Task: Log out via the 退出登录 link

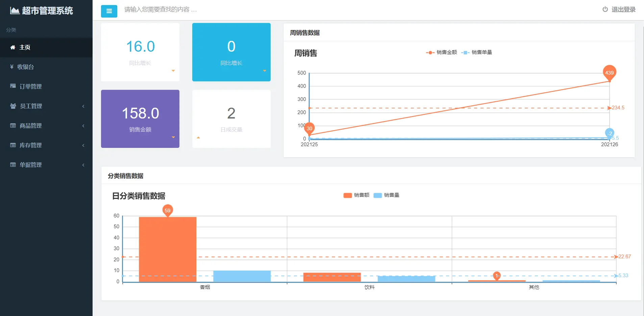Action: click(x=619, y=9)
